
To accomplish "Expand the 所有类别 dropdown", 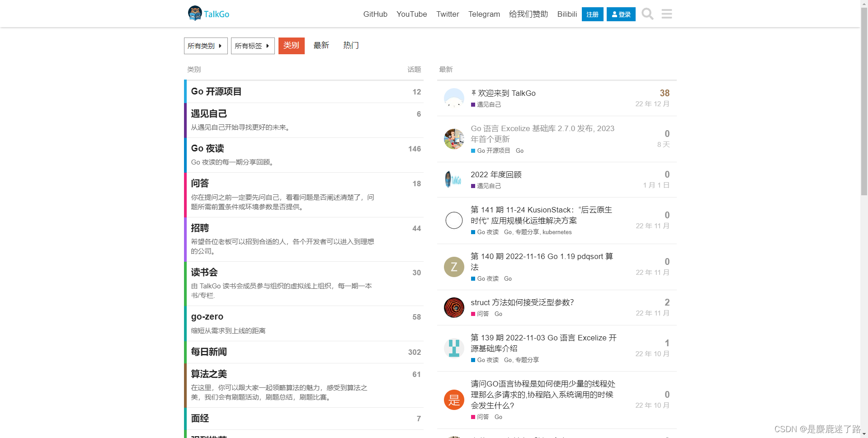I will click(206, 46).
